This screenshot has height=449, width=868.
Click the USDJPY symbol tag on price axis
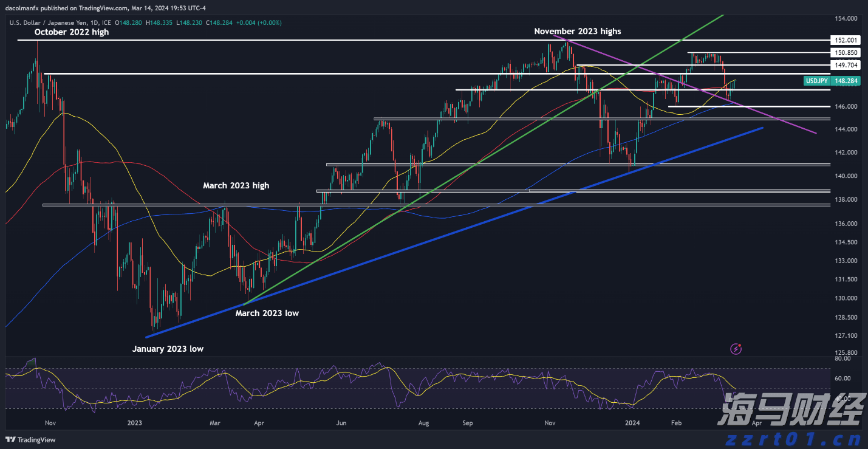tap(816, 81)
